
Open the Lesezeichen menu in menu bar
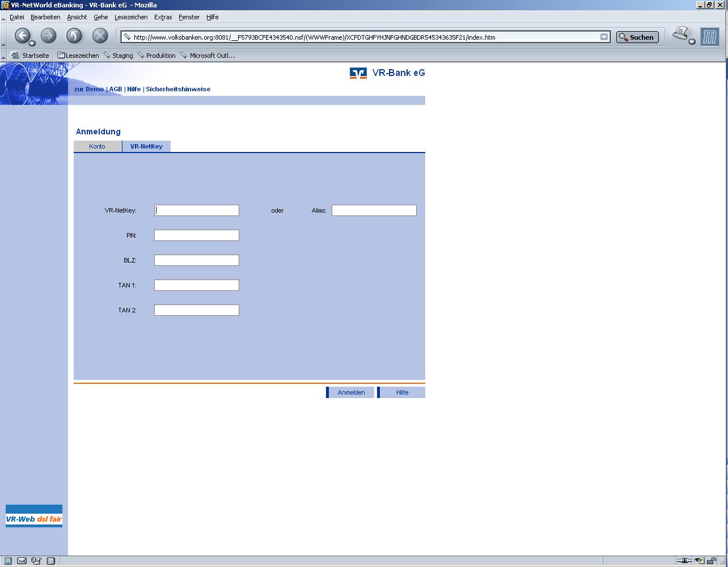pyautogui.click(x=131, y=17)
